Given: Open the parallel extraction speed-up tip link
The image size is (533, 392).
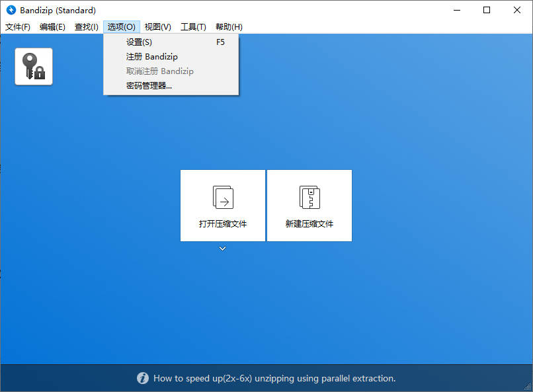Looking at the screenshot, I should (x=274, y=379).
